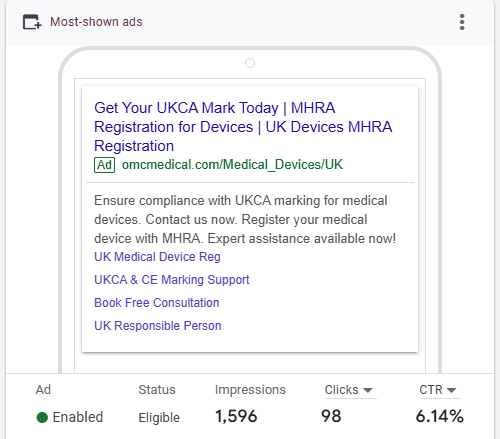Click the green Enabled status dot
The image size is (500, 439).
coord(42,417)
